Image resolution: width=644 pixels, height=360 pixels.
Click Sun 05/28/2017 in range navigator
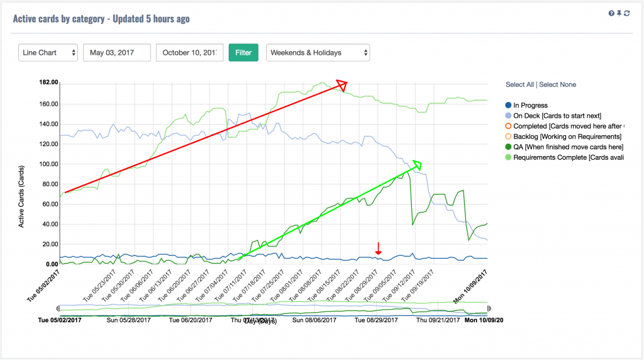128,320
